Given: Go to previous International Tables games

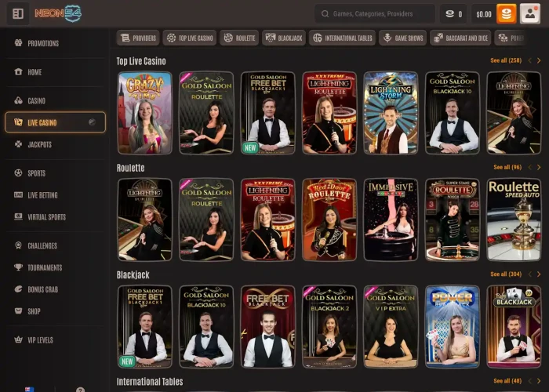Looking at the screenshot, I should (529, 381).
